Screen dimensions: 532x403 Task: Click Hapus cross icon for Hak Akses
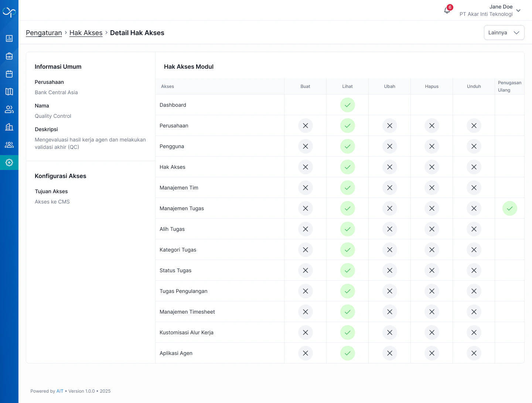pos(432,167)
